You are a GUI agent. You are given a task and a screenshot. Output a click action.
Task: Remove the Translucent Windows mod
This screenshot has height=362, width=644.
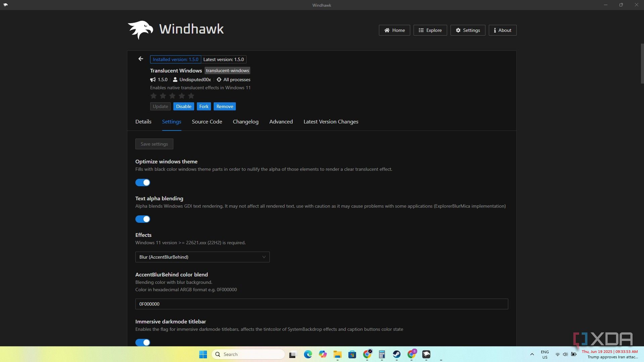click(x=225, y=106)
